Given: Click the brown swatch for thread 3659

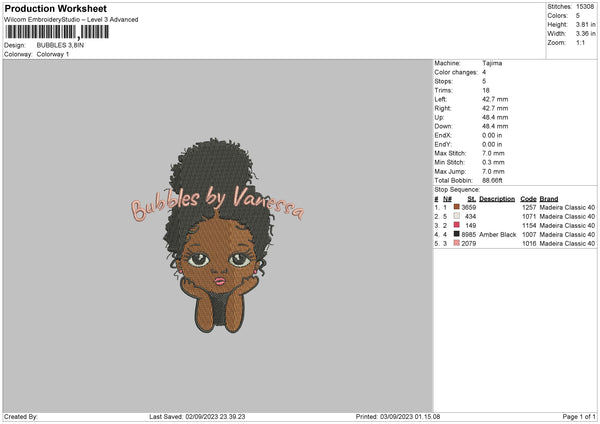Looking at the screenshot, I should pos(457,207).
